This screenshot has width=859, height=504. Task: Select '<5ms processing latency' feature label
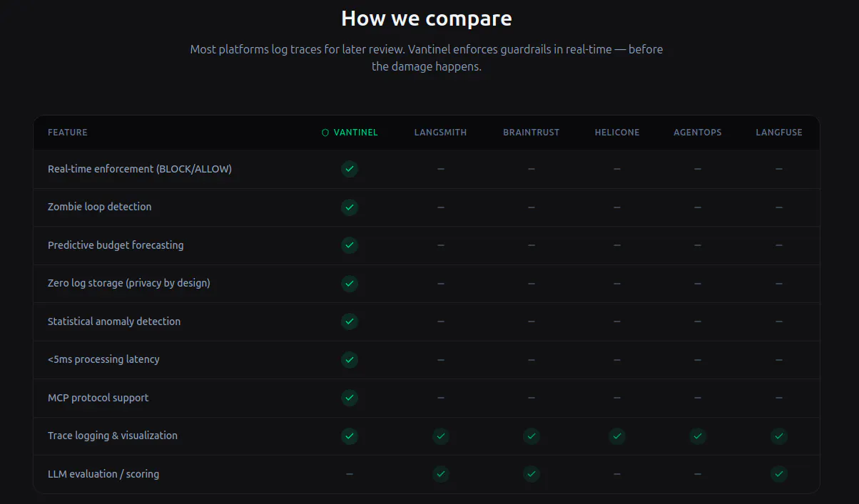[103, 359]
